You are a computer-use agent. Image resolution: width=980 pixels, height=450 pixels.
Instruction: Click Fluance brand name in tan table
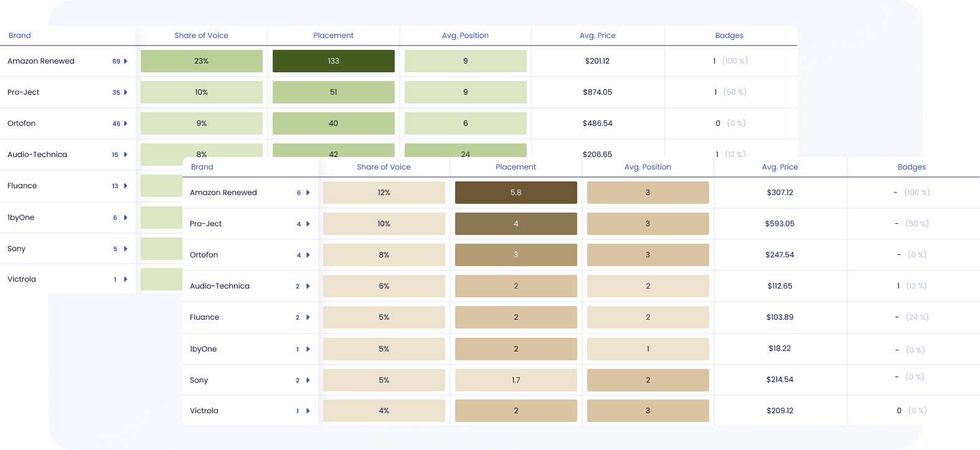pyautogui.click(x=205, y=317)
